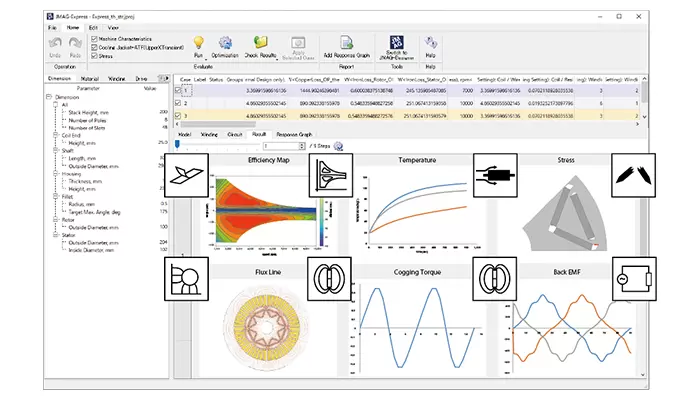
Task: Click the Run lightbulb icon
Action: [x=198, y=40]
